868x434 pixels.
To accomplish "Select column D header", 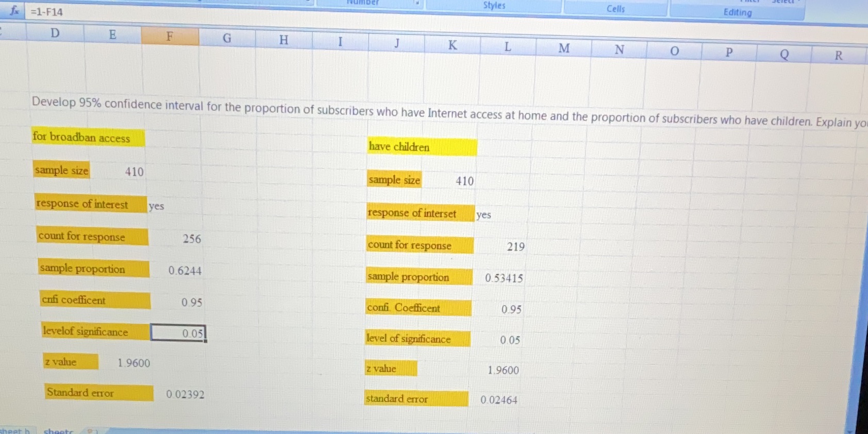I will point(55,33).
